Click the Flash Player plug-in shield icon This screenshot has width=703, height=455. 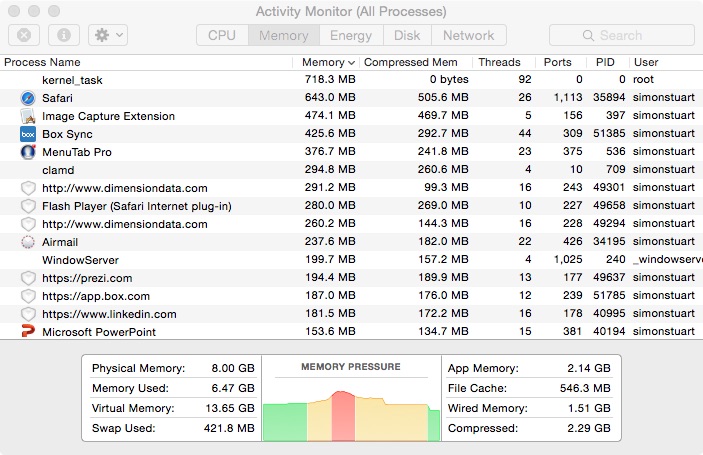point(28,206)
